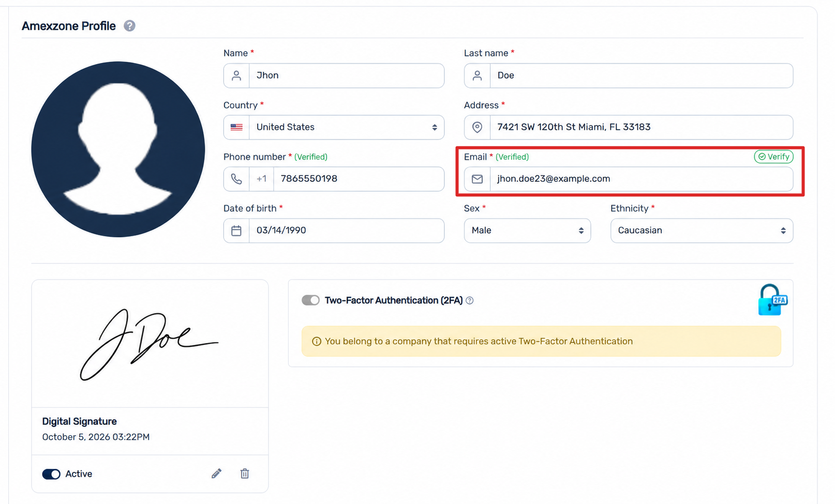Click the Last name input containing Doe
The height and width of the screenshot is (504, 835).
(x=642, y=75)
